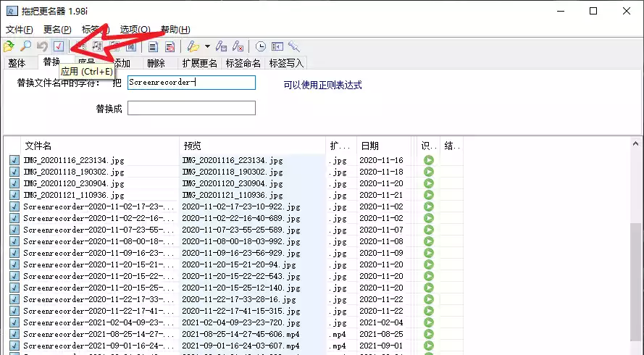Focus the 把 field containing Screenrecorder-
The image size is (644, 355).
[x=191, y=82]
